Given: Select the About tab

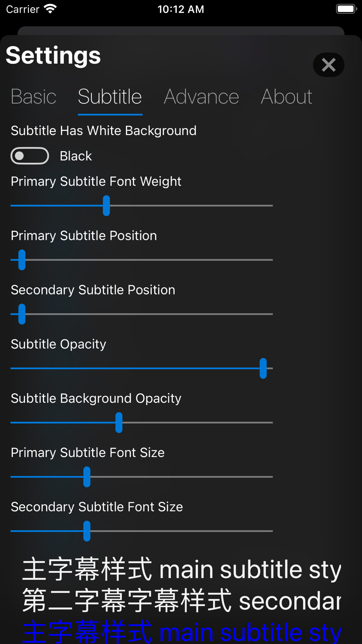Looking at the screenshot, I should click(x=286, y=97).
